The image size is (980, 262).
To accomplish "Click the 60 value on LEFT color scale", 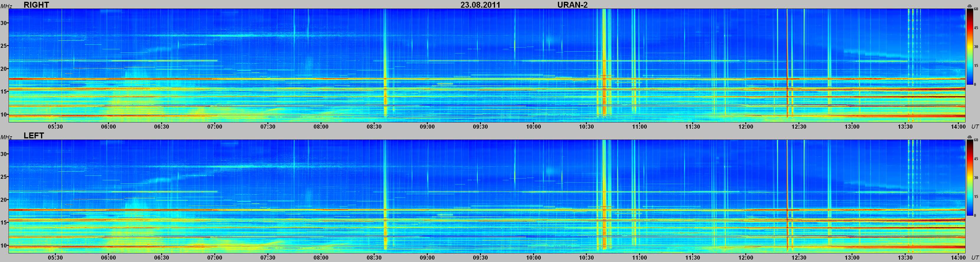I will (976, 140).
